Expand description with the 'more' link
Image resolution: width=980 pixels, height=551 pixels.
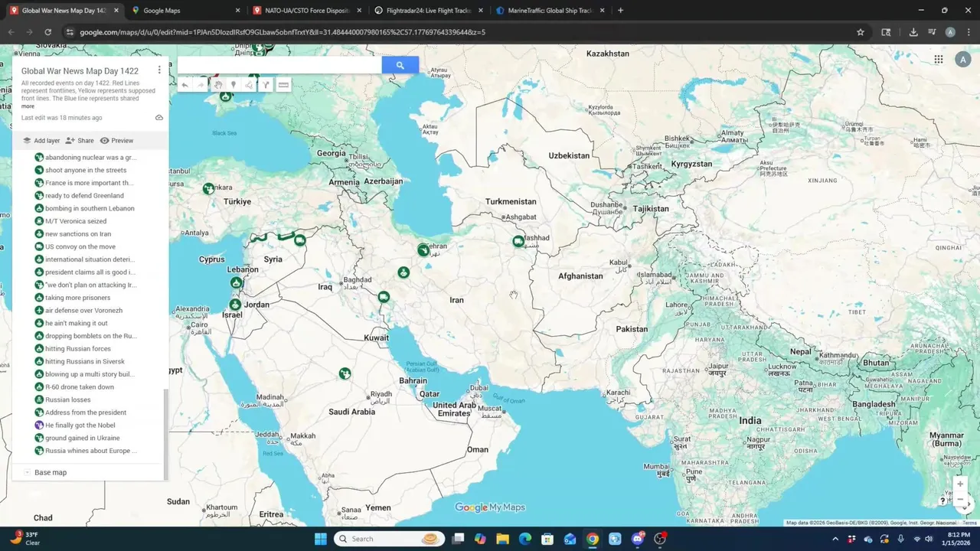28,106
